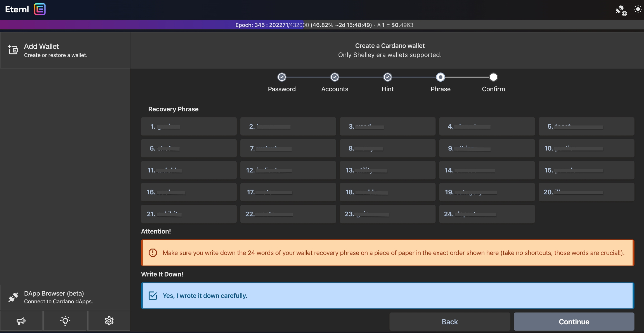Go to the Password step circle

[282, 77]
